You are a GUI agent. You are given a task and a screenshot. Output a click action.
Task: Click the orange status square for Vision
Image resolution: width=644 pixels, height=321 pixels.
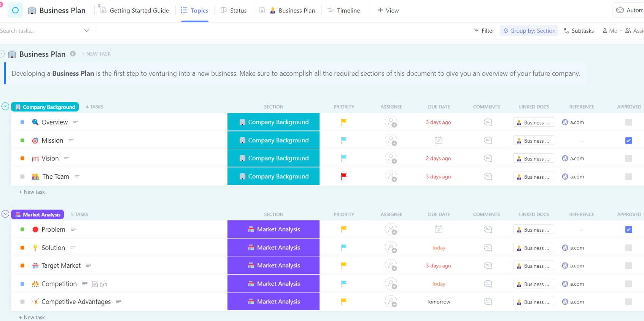22,158
